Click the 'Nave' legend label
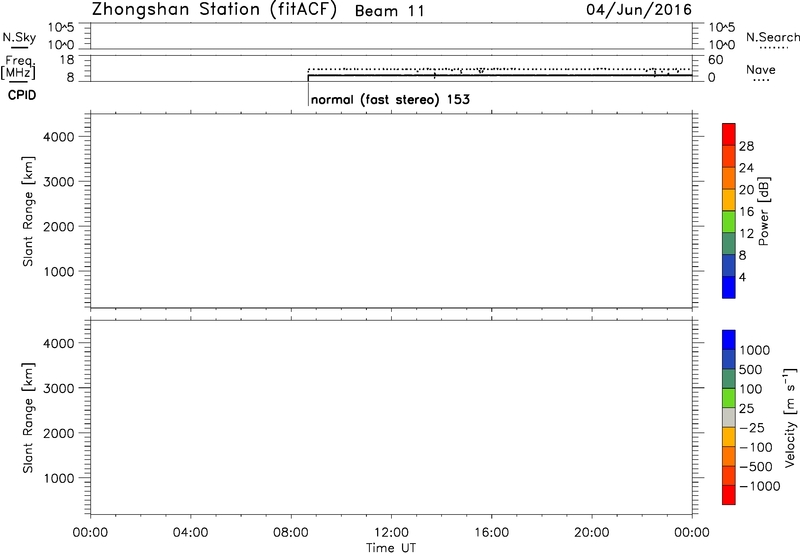Viewport: 800px width, 554px height. pyautogui.click(x=761, y=69)
